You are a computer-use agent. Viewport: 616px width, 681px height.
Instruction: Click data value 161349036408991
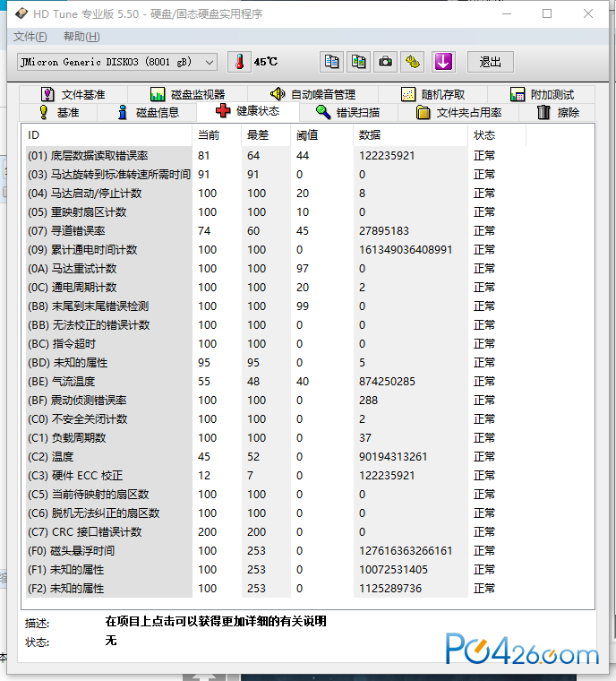tap(406, 250)
